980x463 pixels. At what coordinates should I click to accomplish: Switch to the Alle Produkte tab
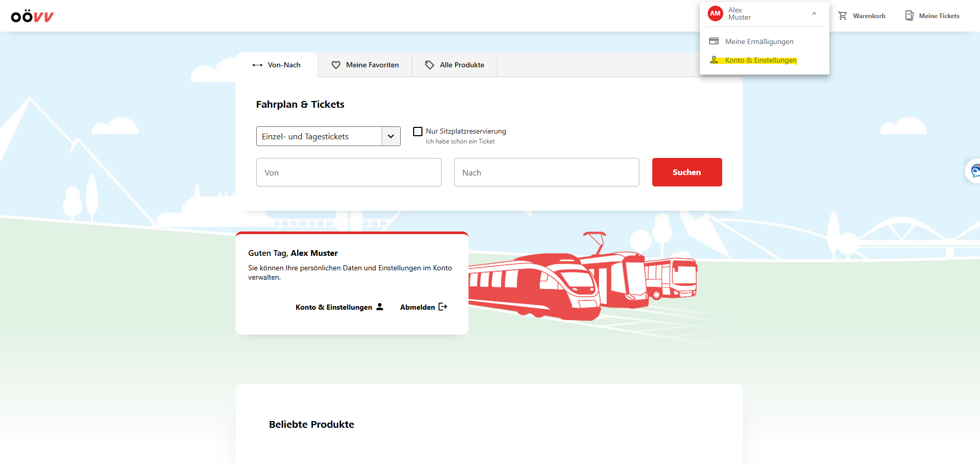tap(455, 65)
